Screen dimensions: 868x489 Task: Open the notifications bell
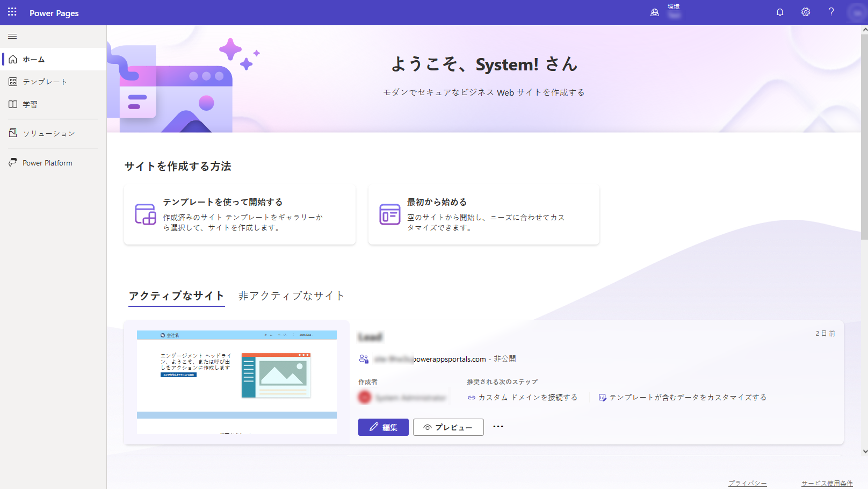click(780, 12)
